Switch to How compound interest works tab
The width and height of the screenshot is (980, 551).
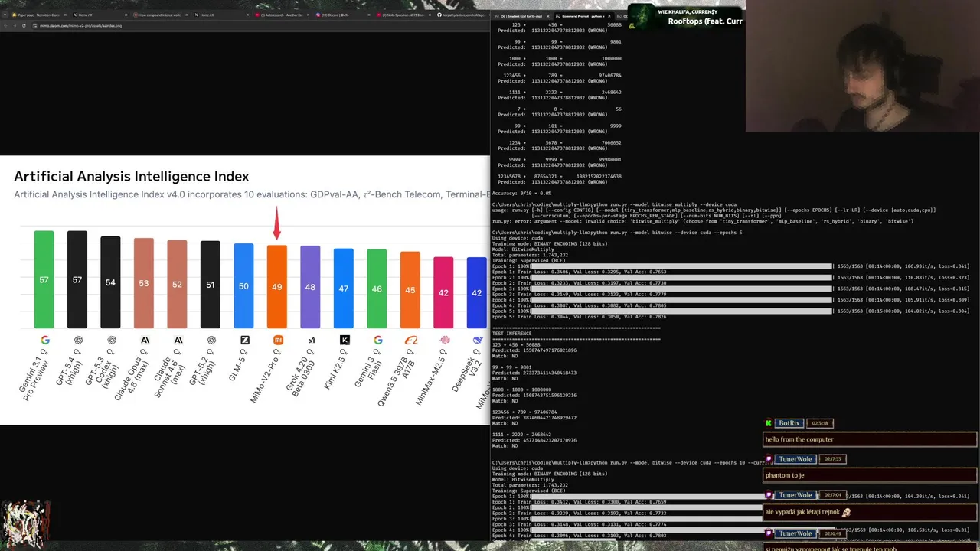(x=159, y=15)
